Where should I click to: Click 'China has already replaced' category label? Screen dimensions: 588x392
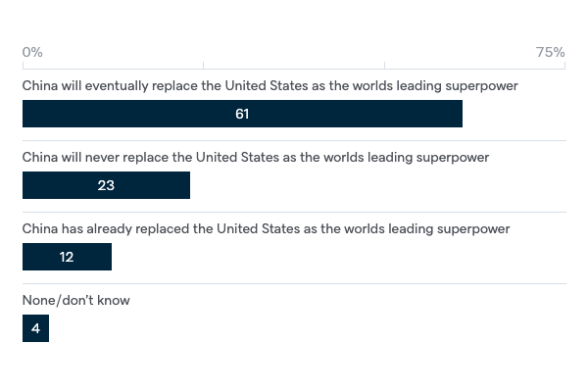point(266,228)
